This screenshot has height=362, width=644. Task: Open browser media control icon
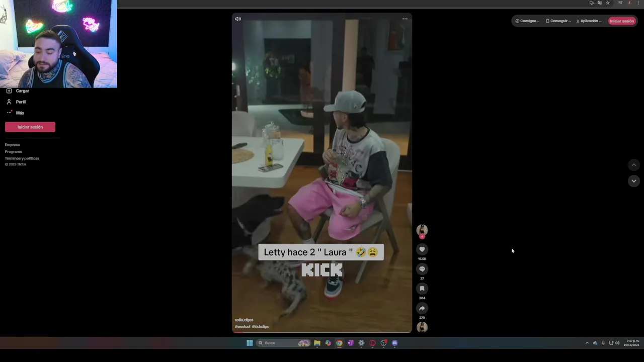[x=620, y=3]
